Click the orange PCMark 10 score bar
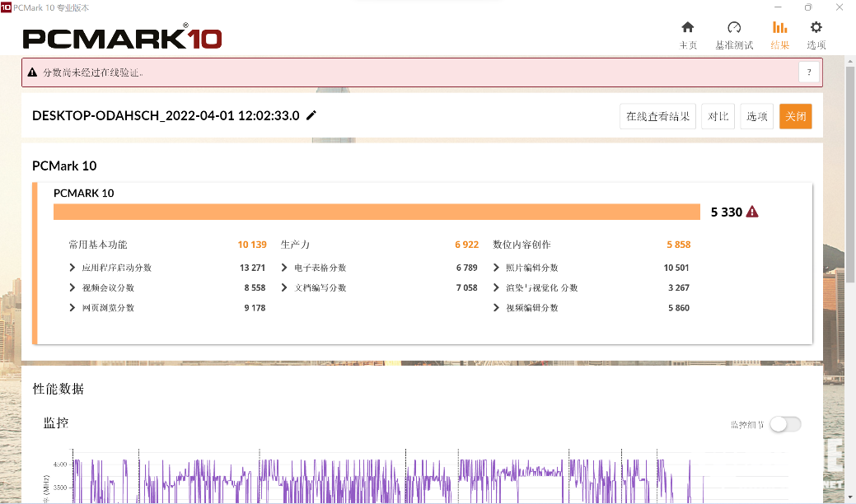This screenshot has width=856, height=504. point(377,212)
